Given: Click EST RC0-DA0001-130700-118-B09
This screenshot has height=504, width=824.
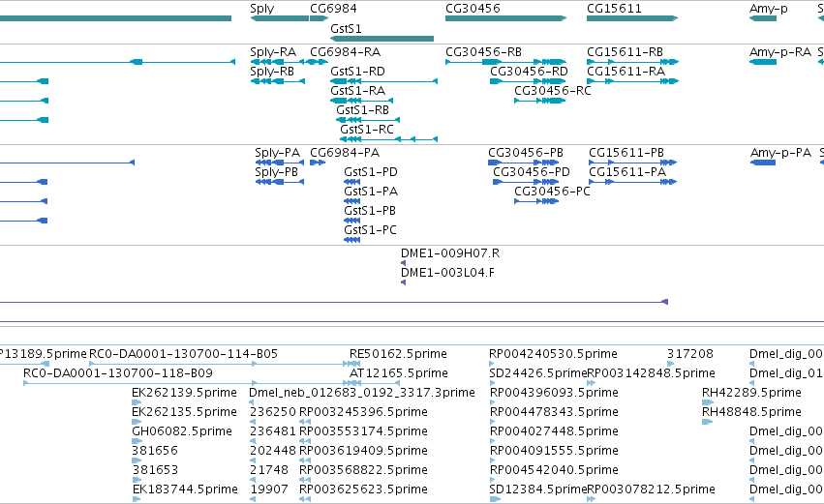Looking at the screenshot, I should point(118,373).
